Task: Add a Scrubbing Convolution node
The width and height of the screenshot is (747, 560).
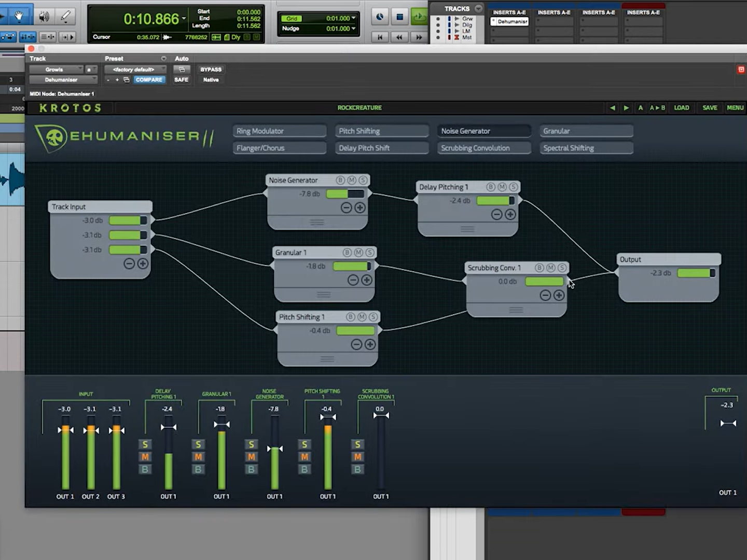Action: point(484,148)
